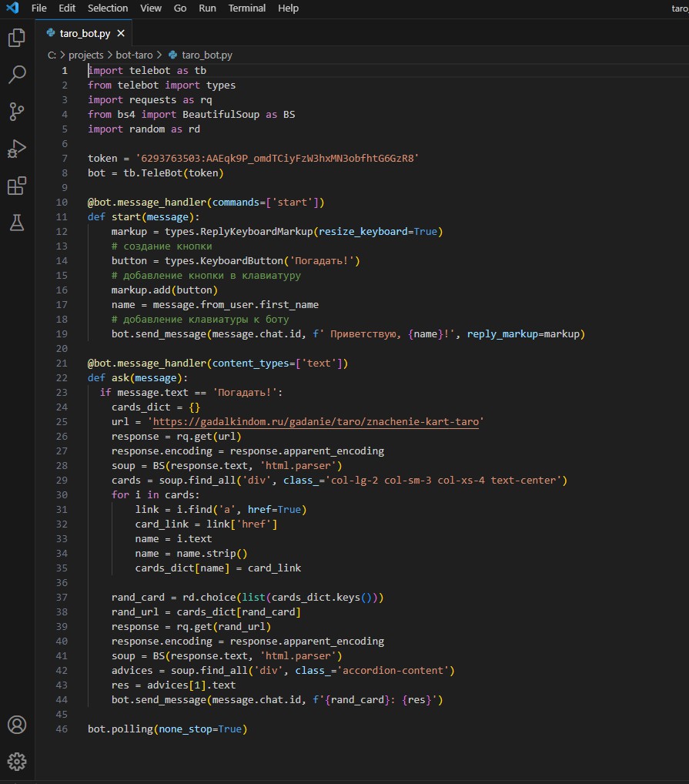This screenshot has width=689, height=784.
Task: Click 'def start(message):' text
Action: pyautogui.click(x=143, y=216)
